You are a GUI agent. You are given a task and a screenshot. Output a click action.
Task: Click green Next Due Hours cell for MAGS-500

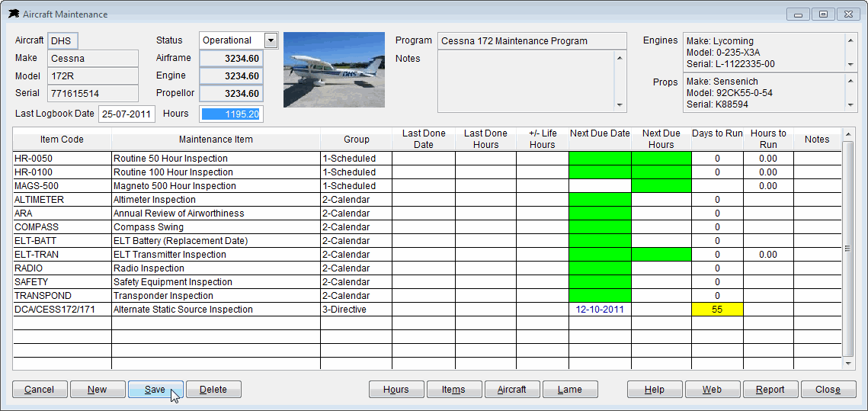661,186
